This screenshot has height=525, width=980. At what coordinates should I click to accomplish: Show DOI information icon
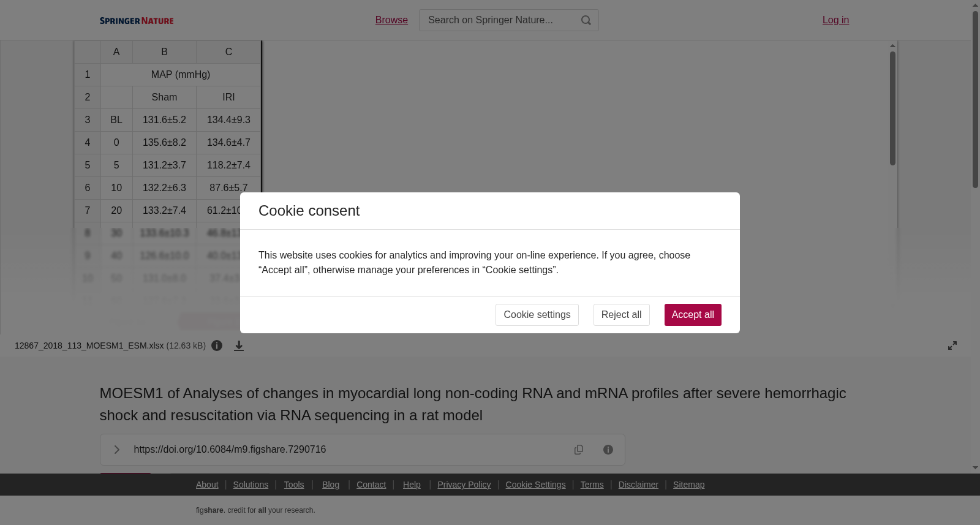(608, 450)
